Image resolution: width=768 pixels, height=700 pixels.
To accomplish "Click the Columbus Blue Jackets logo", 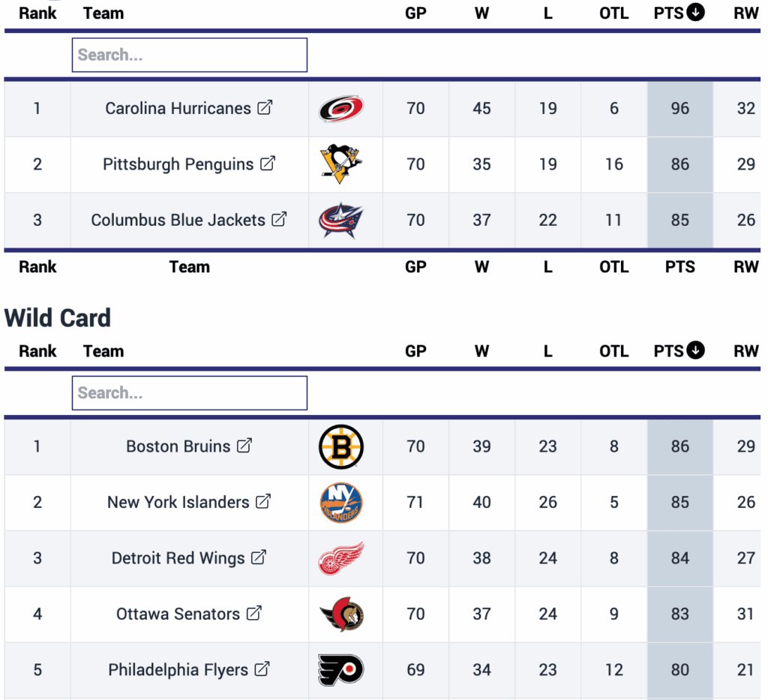I will tap(341, 220).
